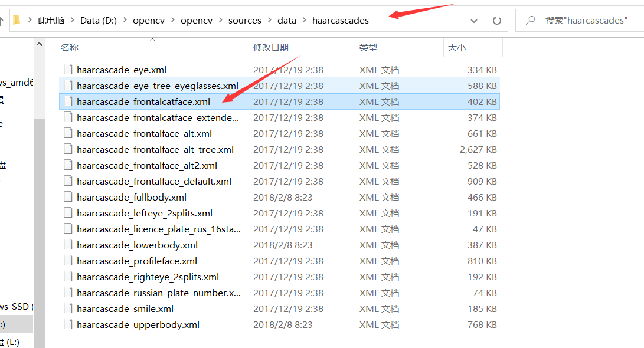The image size is (644, 348).
Task: Click the document icon next to haarcascade_lowerbody.xml
Action: [x=67, y=245]
